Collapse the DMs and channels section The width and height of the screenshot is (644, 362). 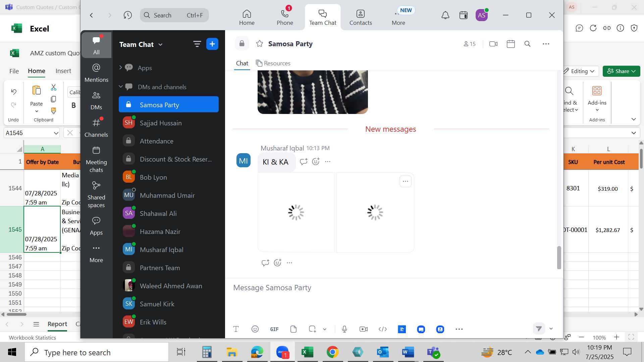(x=121, y=87)
